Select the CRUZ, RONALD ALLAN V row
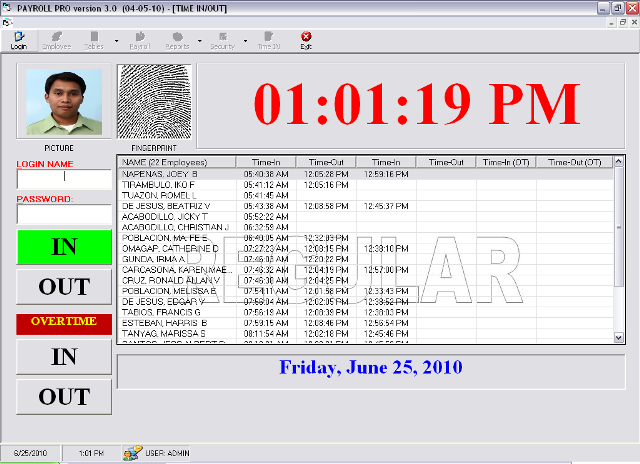Image resolution: width=640 pixels, height=464 pixels. tap(365, 280)
